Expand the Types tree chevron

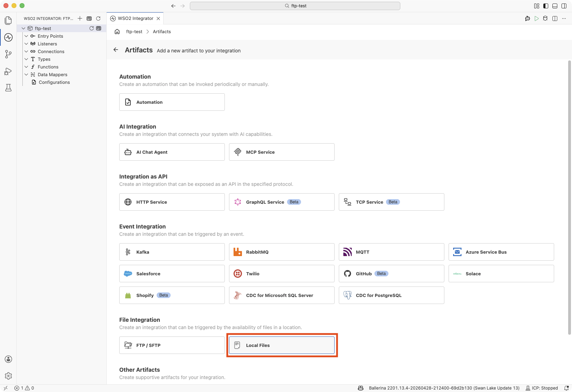[26, 59]
